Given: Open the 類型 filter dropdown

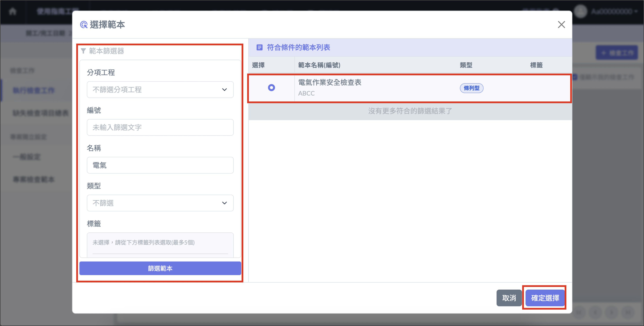Looking at the screenshot, I should pos(160,203).
